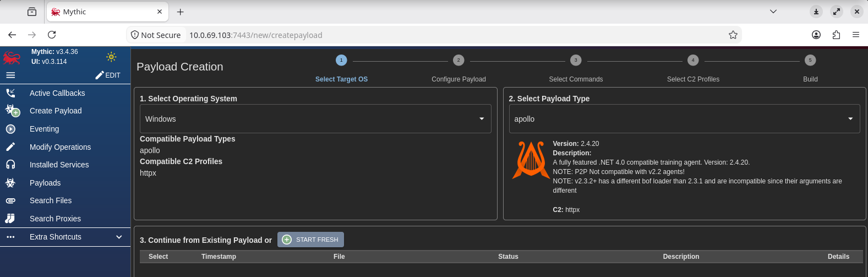Open the browser application menu

click(x=856, y=35)
